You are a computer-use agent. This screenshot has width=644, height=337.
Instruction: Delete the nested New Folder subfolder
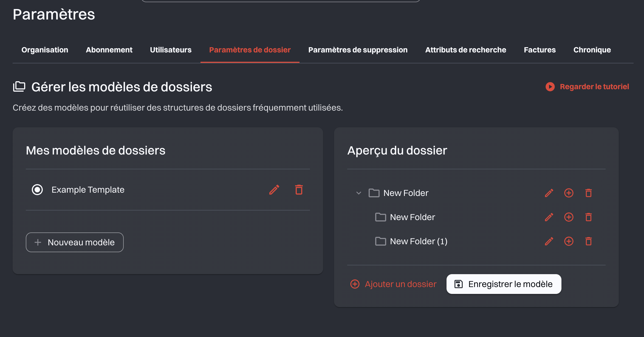click(588, 217)
